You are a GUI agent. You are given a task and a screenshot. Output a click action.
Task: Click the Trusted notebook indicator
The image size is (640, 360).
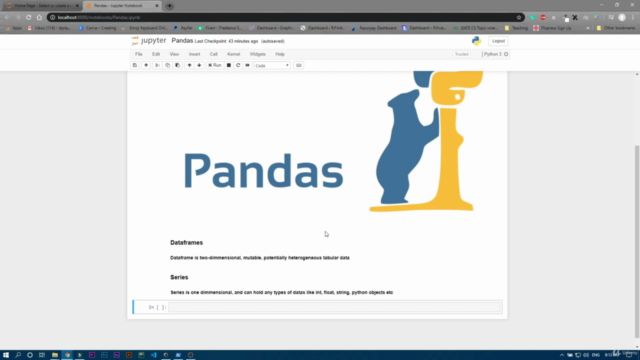[x=462, y=54]
